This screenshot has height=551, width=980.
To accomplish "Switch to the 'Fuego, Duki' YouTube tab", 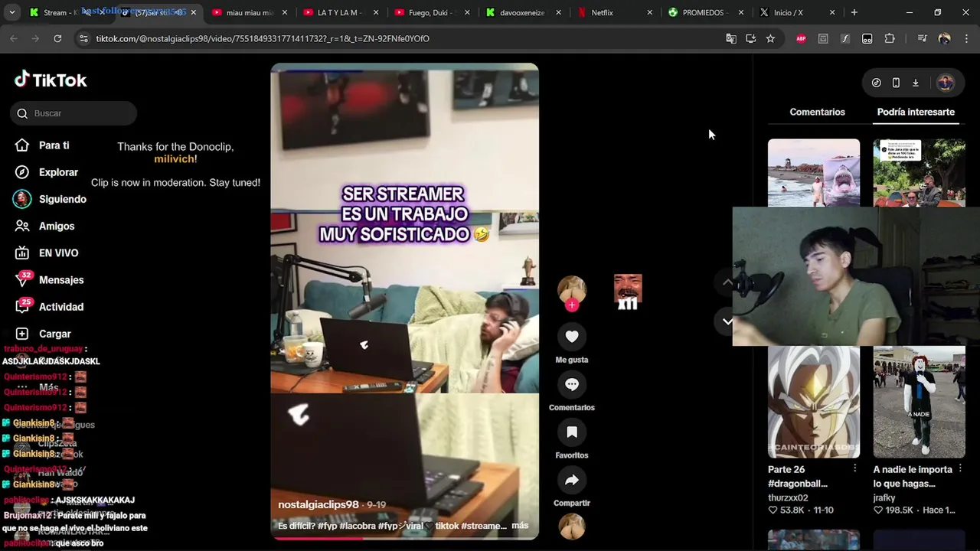I will (x=433, y=12).
